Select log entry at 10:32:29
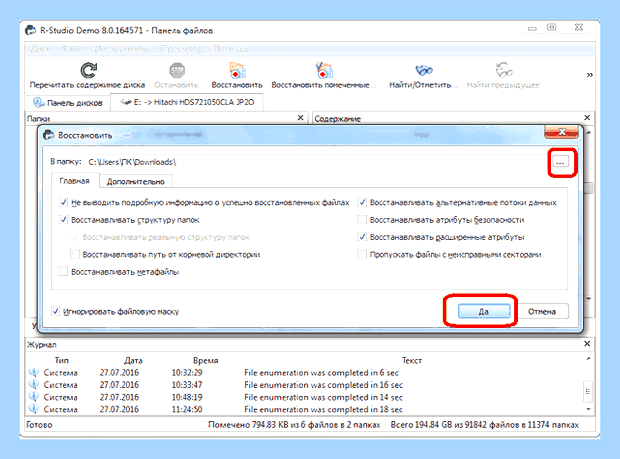 click(x=304, y=372)
